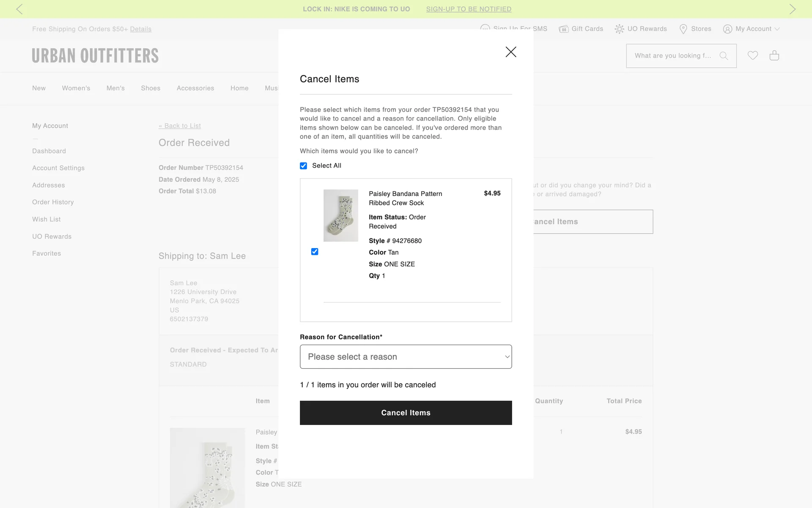Advance to next promo banner arrow

tap(792, 9)
